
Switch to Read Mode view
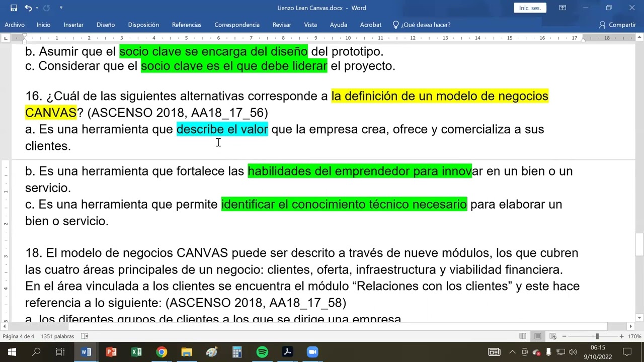click(x=523, y=336)
